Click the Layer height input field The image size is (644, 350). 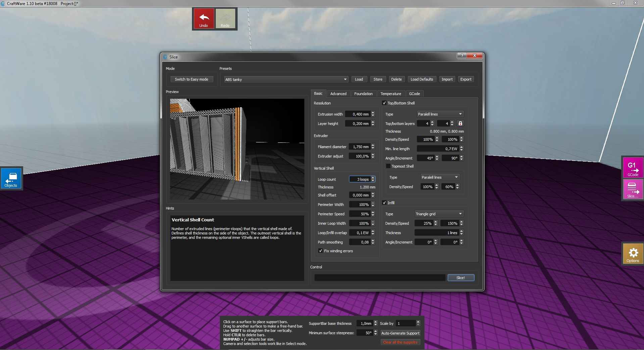pyautogui.click(x=358, y=124)
